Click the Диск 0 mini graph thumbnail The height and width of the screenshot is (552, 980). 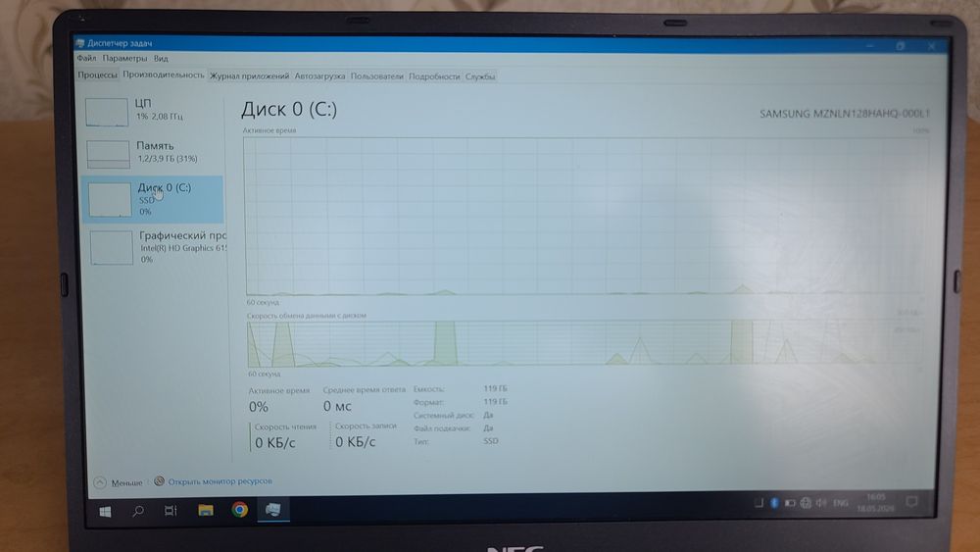point(110,199)
